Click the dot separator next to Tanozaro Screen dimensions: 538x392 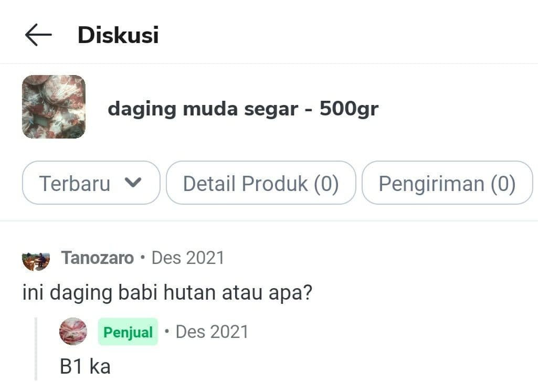142,258
